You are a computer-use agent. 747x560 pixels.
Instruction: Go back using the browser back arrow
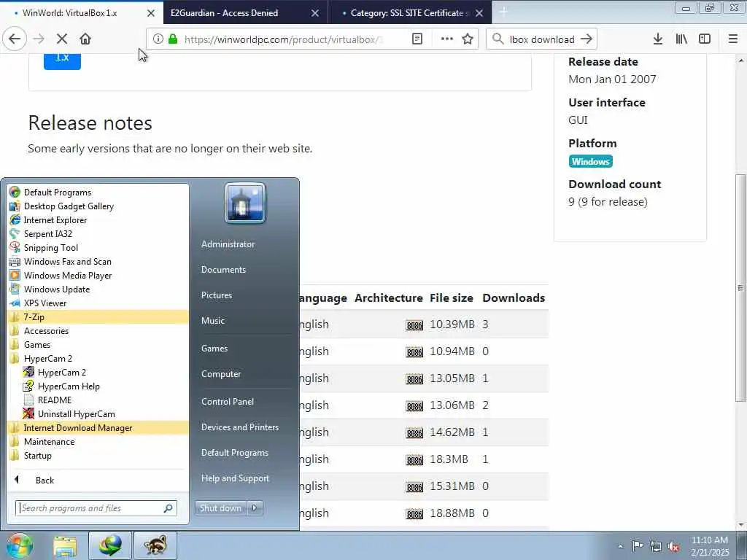click(15, 39)
